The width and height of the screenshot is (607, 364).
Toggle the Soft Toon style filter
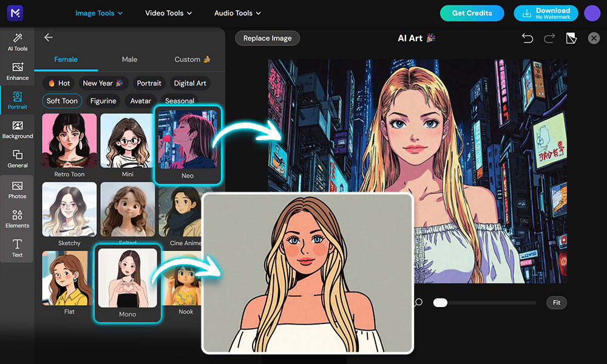coord(61,101)
